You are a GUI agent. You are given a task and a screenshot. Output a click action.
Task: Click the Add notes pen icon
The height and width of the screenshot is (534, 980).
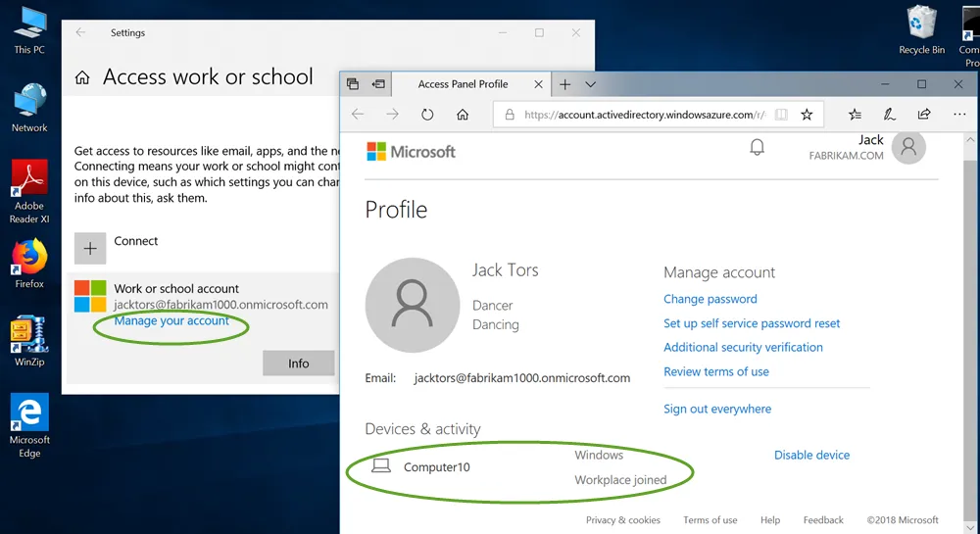[x=889, y=115]
